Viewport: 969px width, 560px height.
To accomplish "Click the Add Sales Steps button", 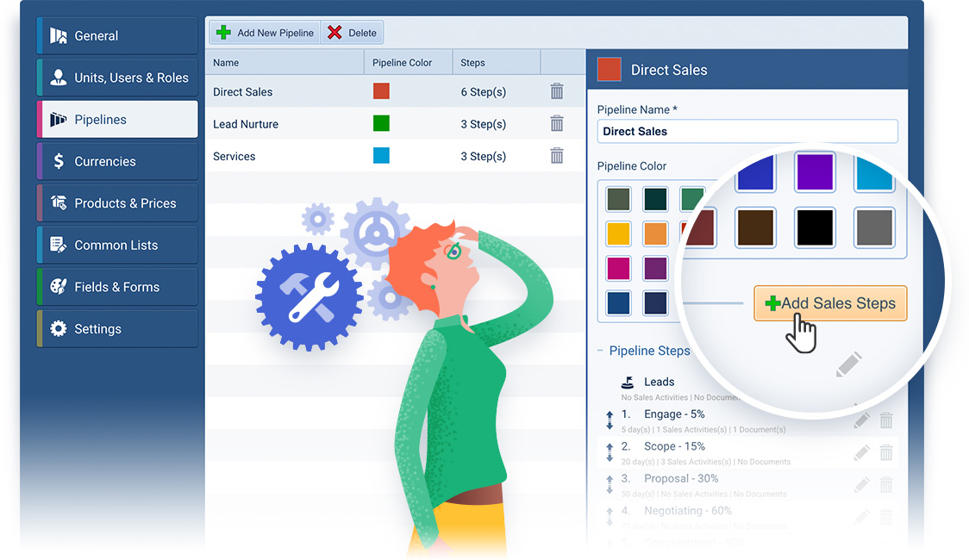I will point(829,303).
